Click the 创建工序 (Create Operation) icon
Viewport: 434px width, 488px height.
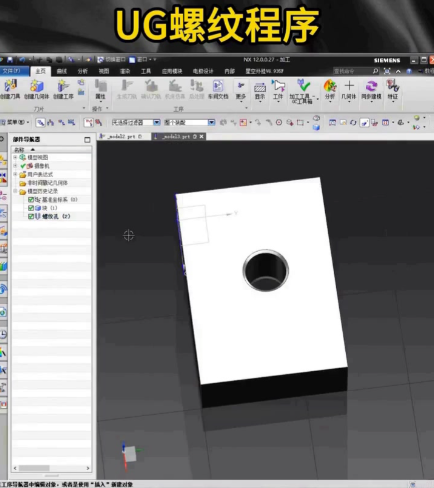(63, 86)
